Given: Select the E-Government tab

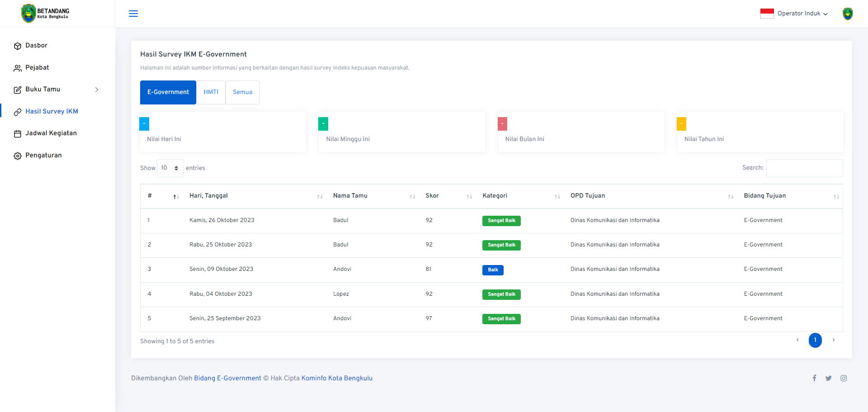Looking at the screenshot, I should [168, 92].
